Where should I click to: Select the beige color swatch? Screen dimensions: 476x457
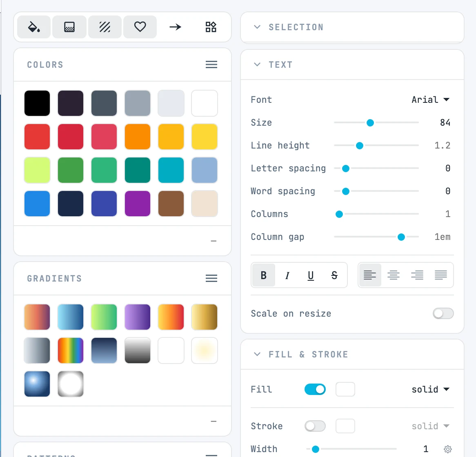[x=204, y=204]
